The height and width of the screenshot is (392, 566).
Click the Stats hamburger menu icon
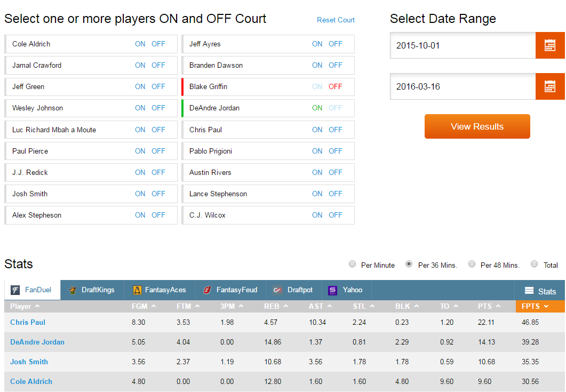pyautogui.click(x=529, y=291)
